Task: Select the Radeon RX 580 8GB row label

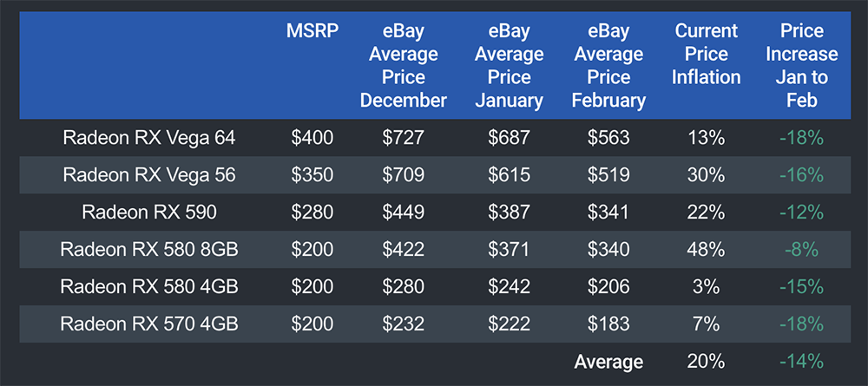Action: click(149, 250)
